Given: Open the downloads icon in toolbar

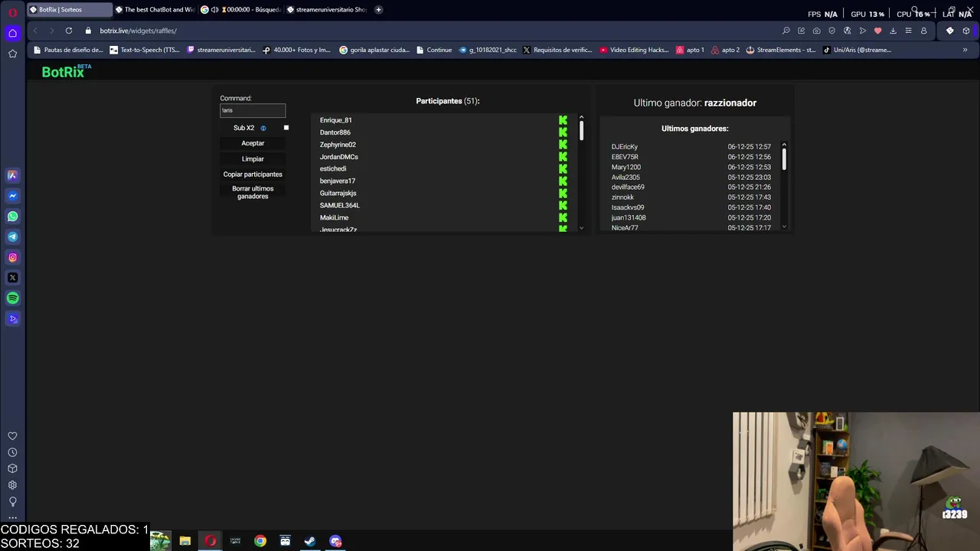Looking at the screenshot, I should (x=893, y=31).
